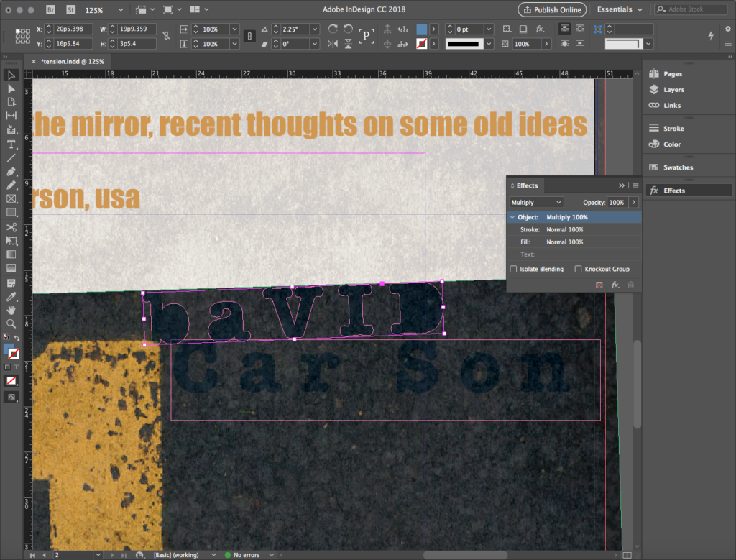
Task: Open the Multiply blend mode dropdown
Action: pos(536,203)
